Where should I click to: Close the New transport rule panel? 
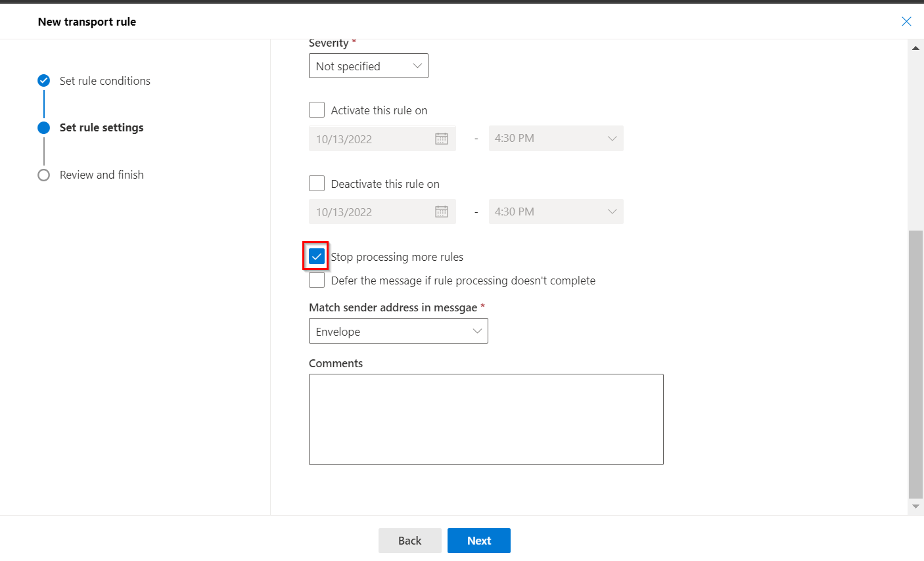coord(906,22)
